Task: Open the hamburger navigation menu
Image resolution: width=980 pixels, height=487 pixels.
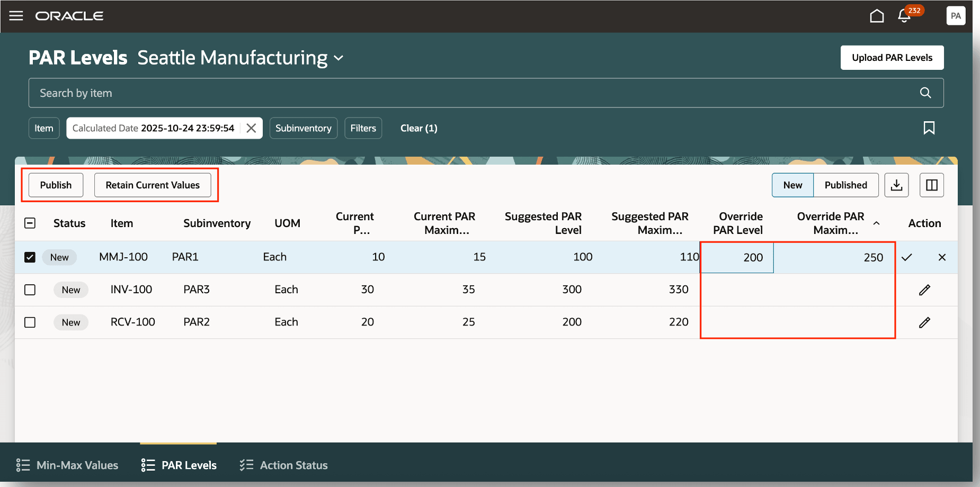Action: pos(16,16)
